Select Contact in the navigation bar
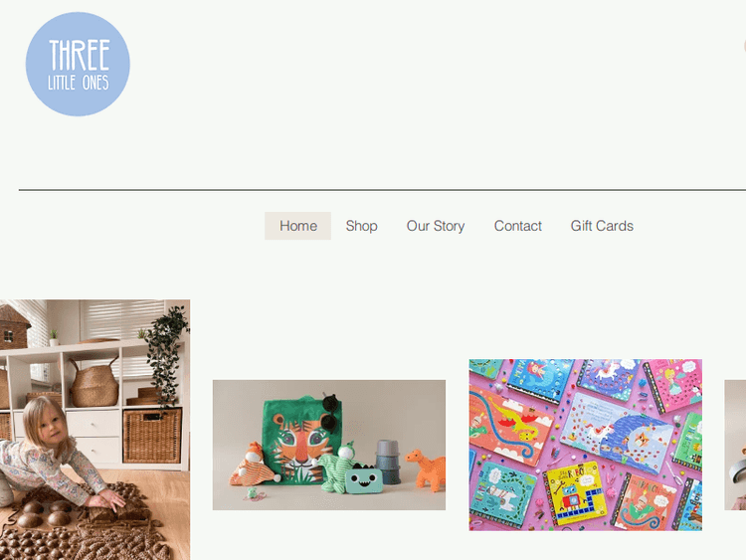Viewport: 746px width, 560px height. tap(517, 226)
